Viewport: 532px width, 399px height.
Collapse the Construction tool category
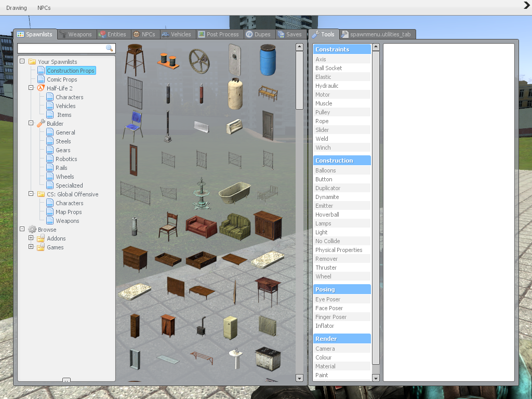pyautogui.click(x=342, y=161)
